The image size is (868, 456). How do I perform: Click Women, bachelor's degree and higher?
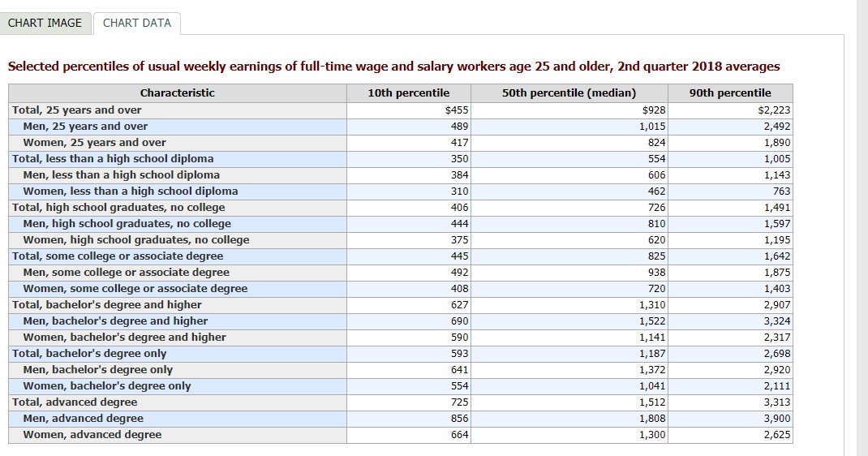pos(125,337)
